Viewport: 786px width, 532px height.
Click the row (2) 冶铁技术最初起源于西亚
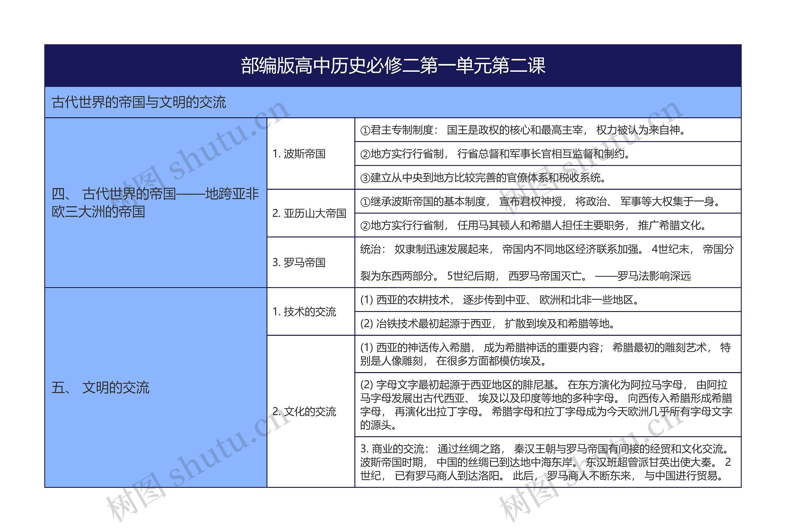click(548, 323)
